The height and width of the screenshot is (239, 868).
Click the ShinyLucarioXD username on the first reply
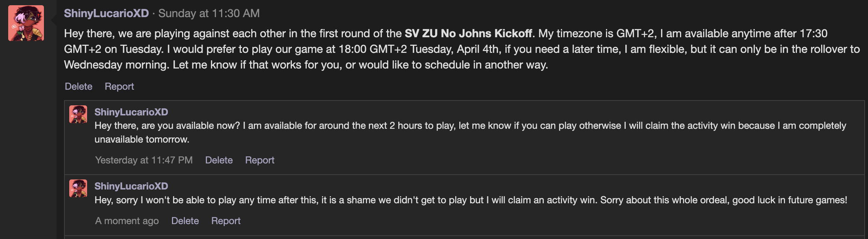click(x=130, y=112)
